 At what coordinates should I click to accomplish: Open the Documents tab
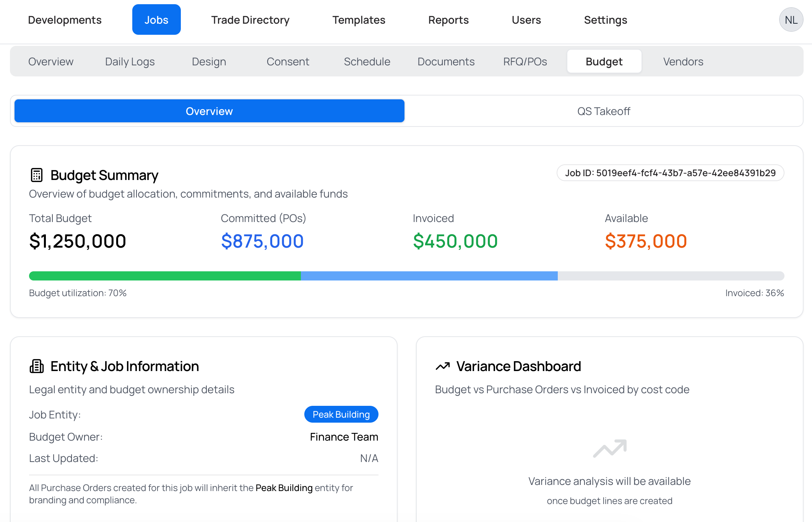coord(446,62)
